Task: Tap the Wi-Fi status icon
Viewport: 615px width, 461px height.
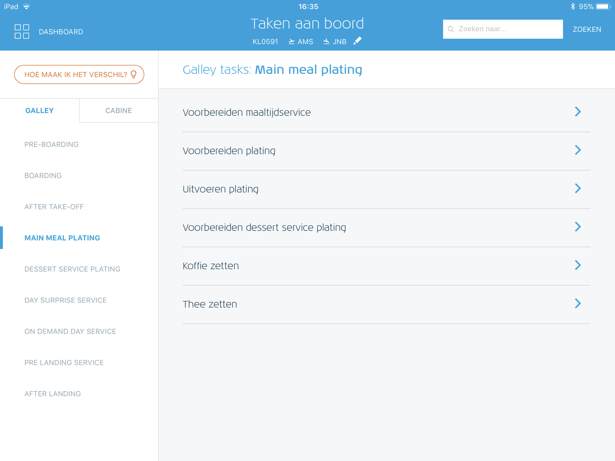Action: 26,7
